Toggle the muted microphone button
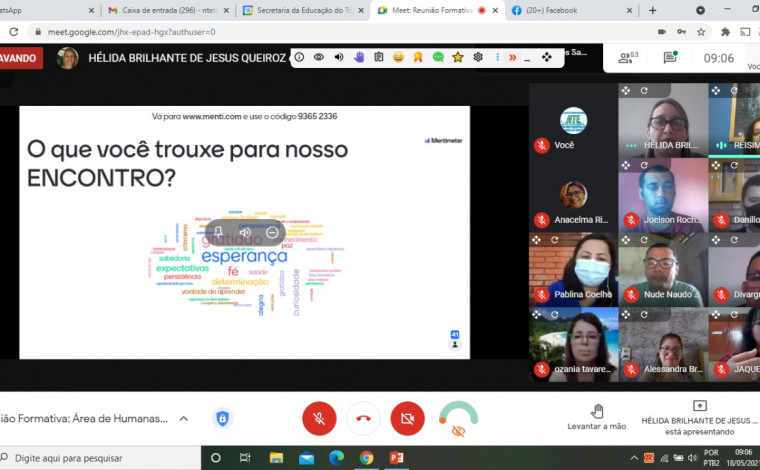Viewport: 760px width, 470px height. (x=319, y=418)
